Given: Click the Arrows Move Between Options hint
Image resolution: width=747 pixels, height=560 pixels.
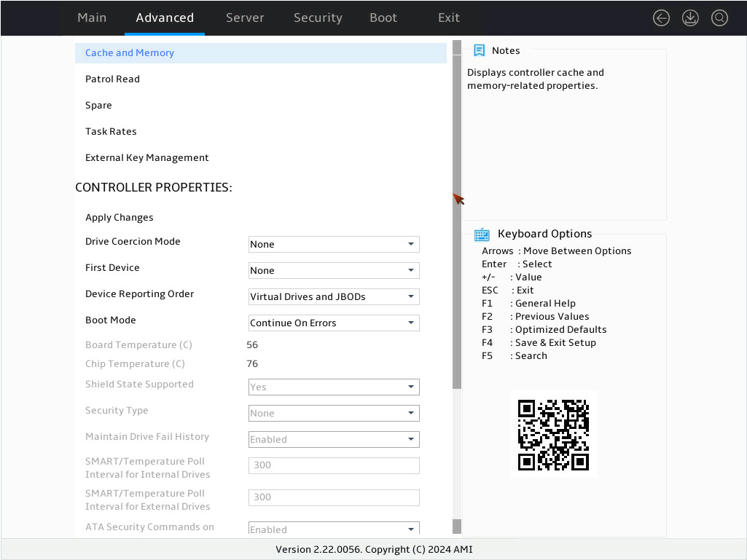Looking at the screenshot, I should pos(557,251).
